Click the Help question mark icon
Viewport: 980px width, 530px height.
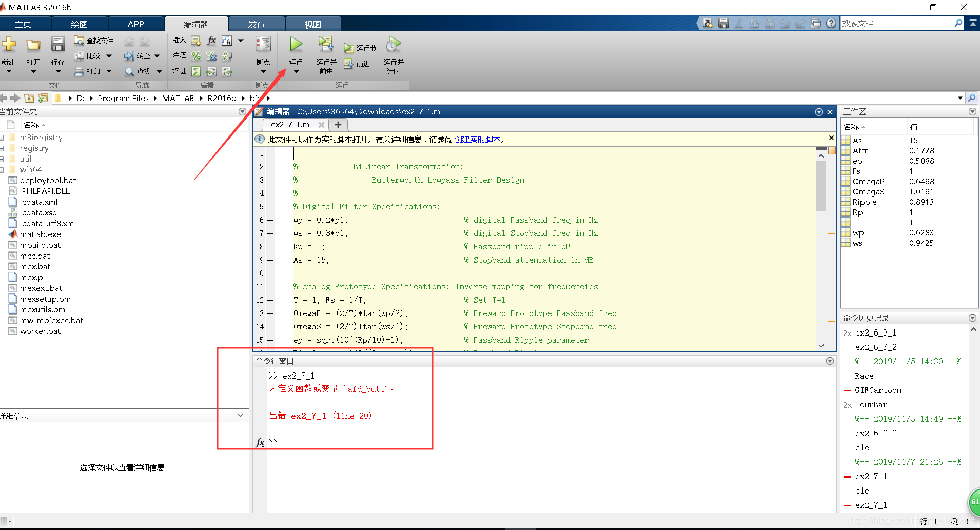click(x=831, y=23)
